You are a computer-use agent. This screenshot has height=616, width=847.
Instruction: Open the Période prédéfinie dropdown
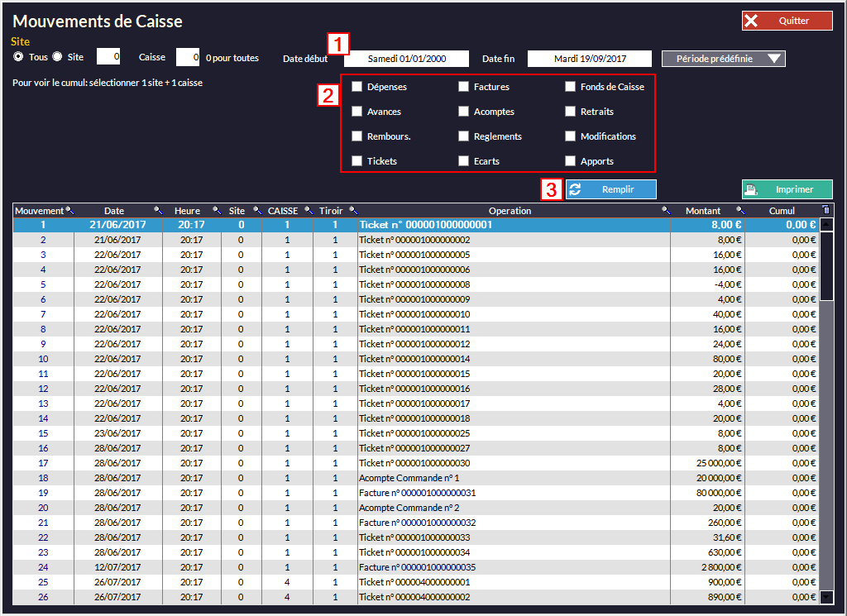coord(723,59)
